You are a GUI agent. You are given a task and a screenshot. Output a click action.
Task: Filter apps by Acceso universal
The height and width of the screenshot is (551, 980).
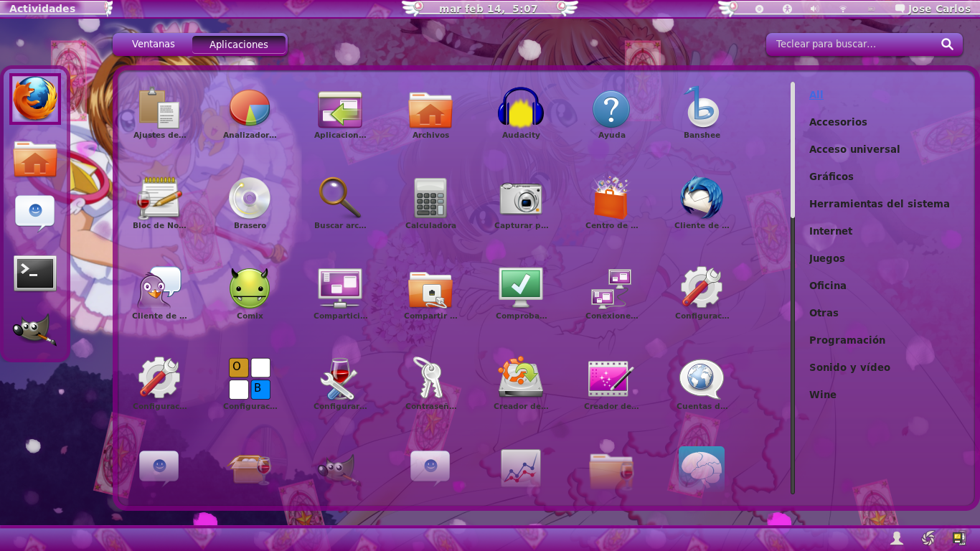(854, 149)
